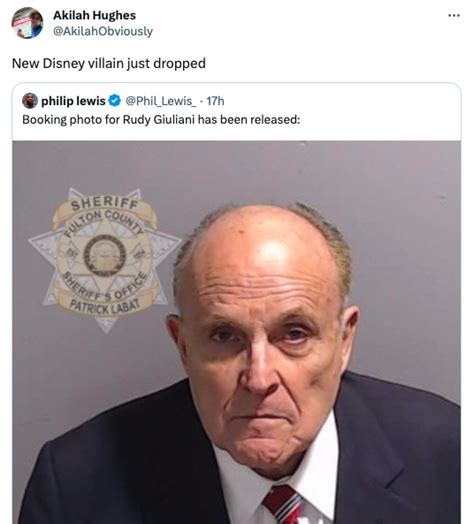This screenshot has height=524, width=474.
Task: Click philip lewis small profile avatar
Action: [30, 101]
